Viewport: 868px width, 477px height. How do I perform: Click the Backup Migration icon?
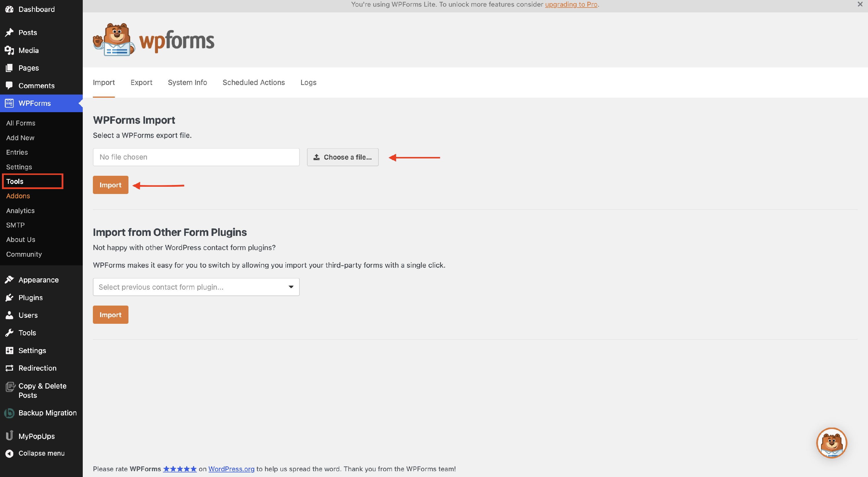click(10, 413)
